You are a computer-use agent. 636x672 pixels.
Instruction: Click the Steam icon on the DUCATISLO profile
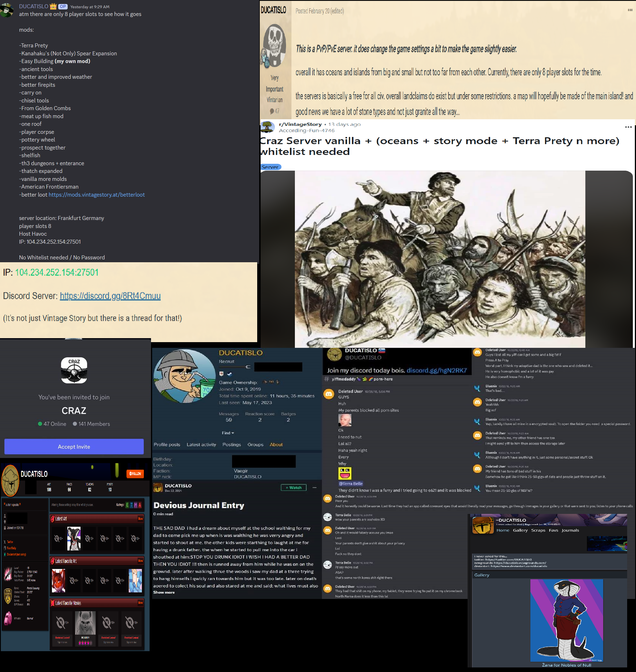[230, 374]
